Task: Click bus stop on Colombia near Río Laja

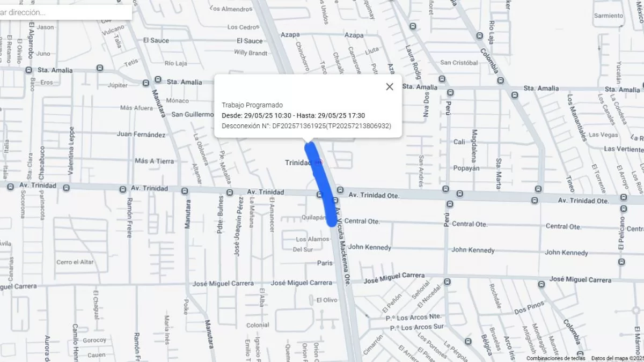Action: coord(479,35)
